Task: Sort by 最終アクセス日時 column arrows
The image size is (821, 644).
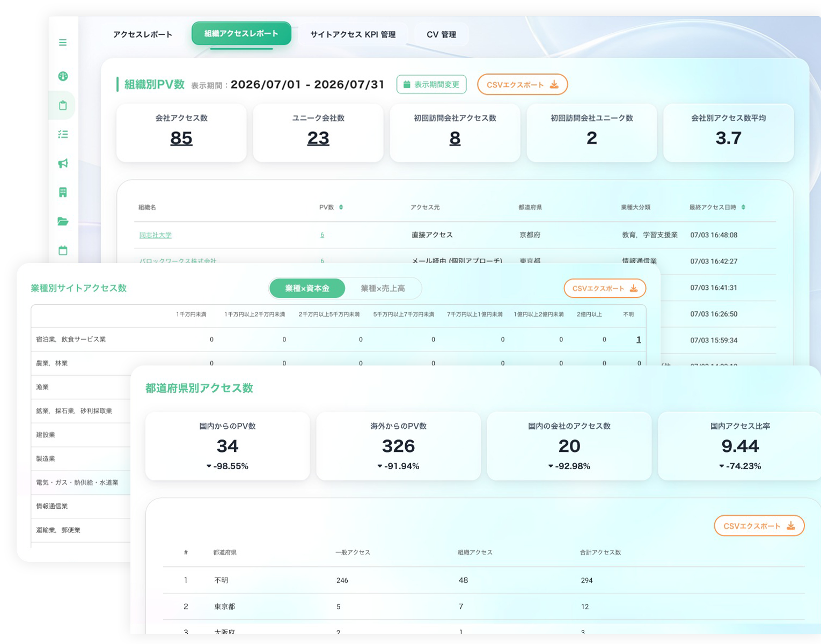Action: point(743,207)
